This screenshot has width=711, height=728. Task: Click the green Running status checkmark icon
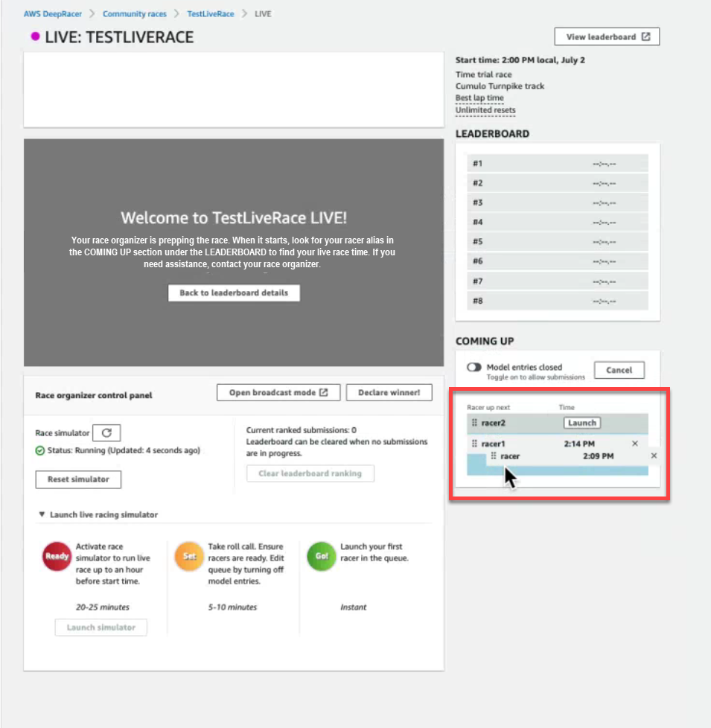[40, 450]
